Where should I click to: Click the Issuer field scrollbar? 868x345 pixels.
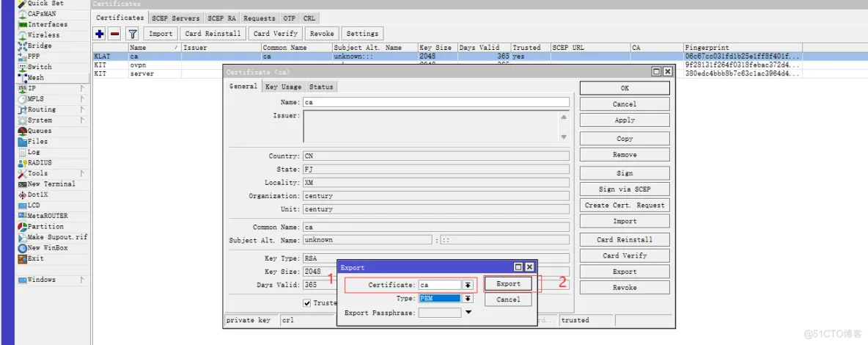[563, 126]
